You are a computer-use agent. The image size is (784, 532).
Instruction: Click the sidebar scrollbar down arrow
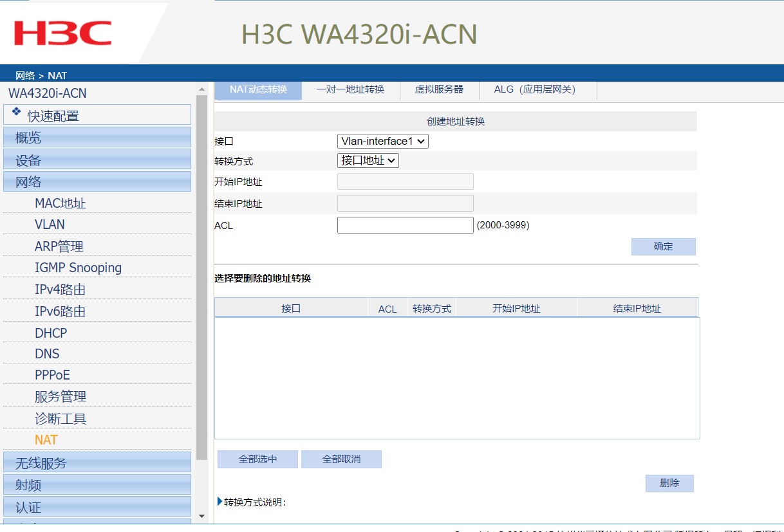[201, 516]
